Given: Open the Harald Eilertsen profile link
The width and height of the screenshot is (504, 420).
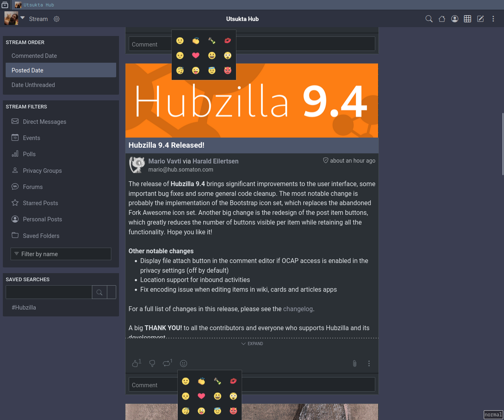Looking at the screenshot, I should pos(215,161).
